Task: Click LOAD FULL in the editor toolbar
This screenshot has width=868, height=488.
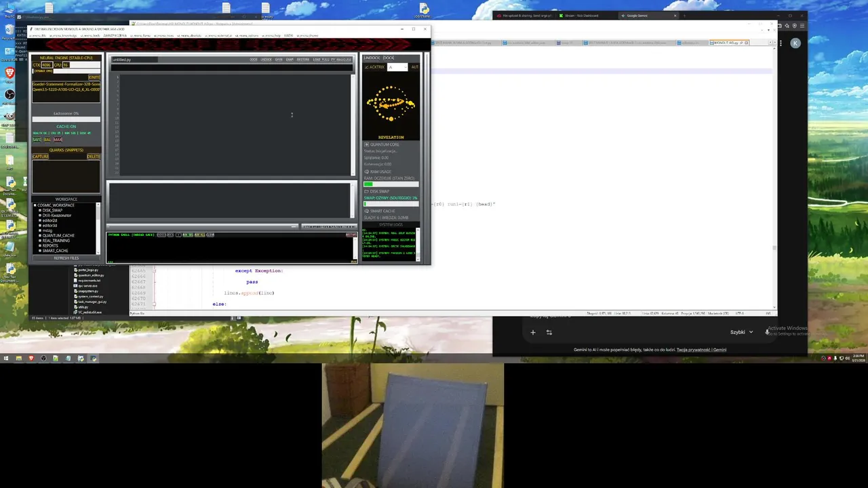Action: tap(321, 60)
